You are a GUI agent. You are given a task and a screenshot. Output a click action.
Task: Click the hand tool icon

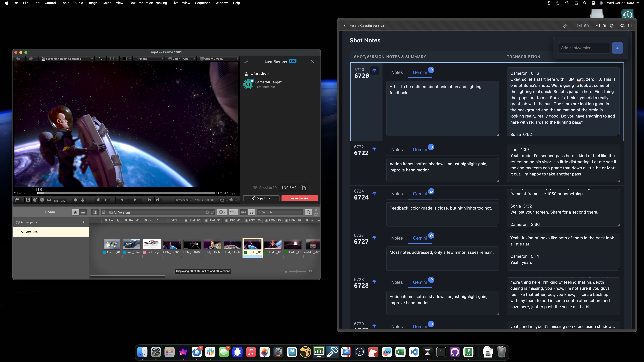click(x=83, y=200)
